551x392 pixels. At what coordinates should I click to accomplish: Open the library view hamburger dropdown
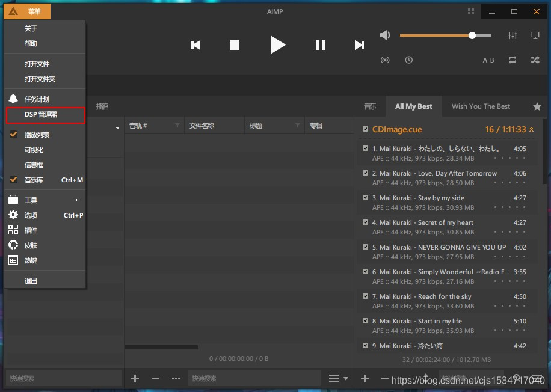coord(338,378)
